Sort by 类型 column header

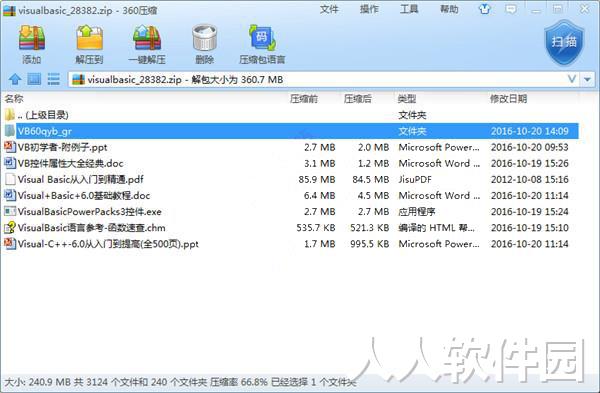coord(407,99)
